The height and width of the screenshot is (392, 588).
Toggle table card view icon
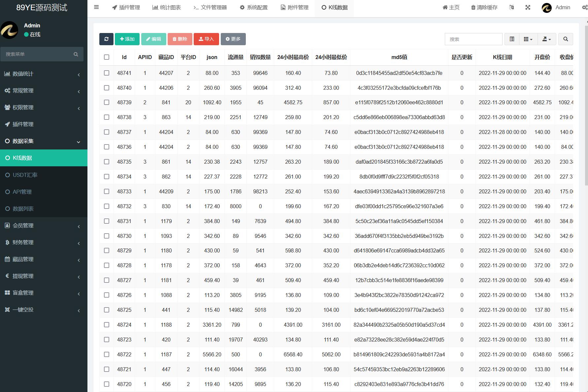pos(512,39)
